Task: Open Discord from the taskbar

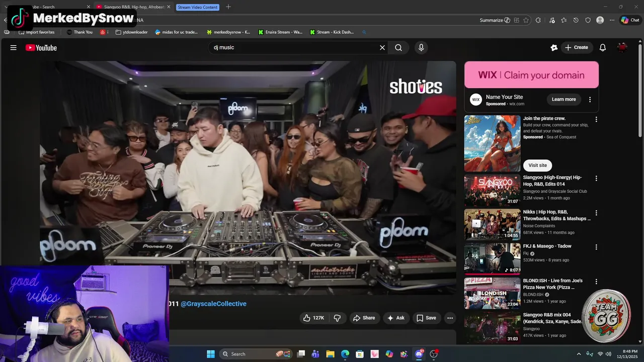Action: tap(419, 354)
